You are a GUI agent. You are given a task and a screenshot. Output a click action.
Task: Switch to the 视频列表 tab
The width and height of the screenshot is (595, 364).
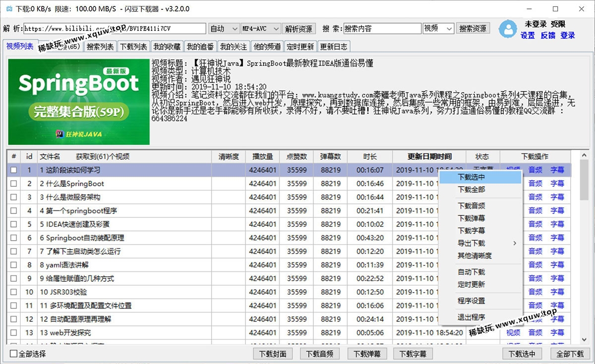pyautogui.click(x=20, y=46)
